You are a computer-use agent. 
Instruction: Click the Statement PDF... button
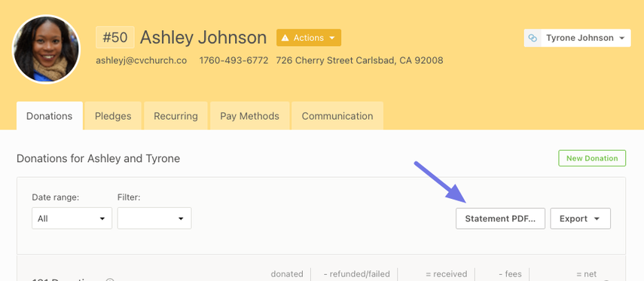point(500,218)
